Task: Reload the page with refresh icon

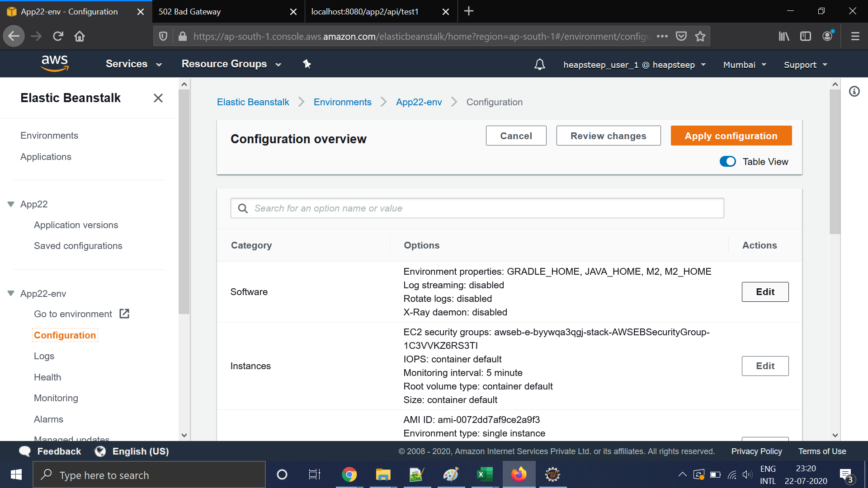Action: [x=58, y=36]
